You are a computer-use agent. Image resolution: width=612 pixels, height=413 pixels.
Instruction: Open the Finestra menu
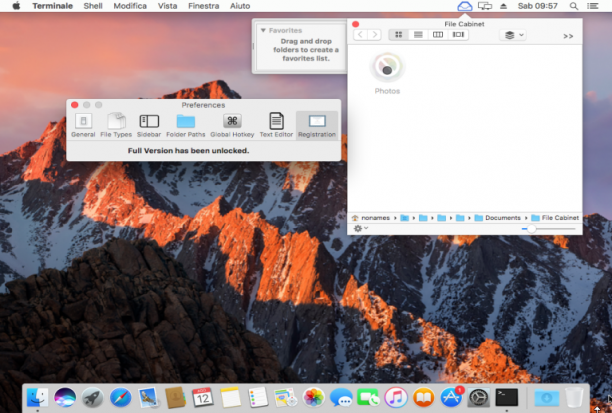click(x=203, y=6)
